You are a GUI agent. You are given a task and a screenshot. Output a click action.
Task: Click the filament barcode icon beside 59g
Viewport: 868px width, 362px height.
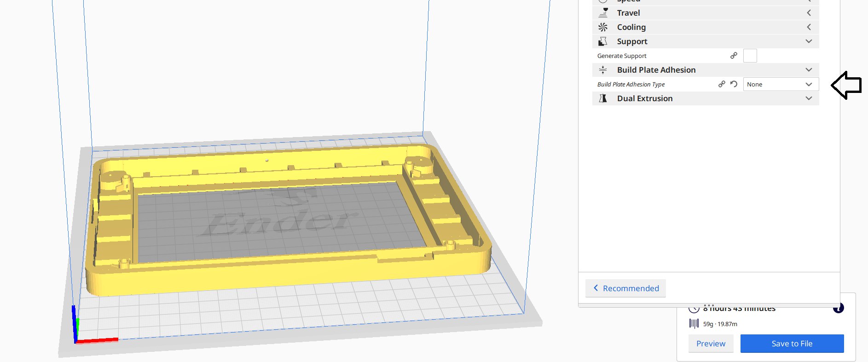point(694,324)
